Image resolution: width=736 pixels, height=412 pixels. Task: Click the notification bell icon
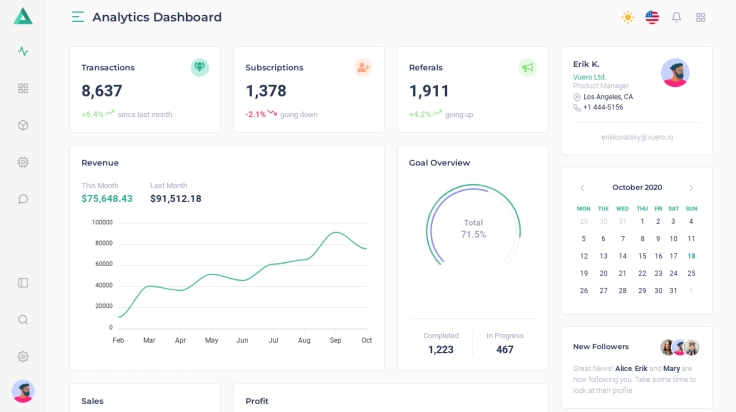[676, 17]
